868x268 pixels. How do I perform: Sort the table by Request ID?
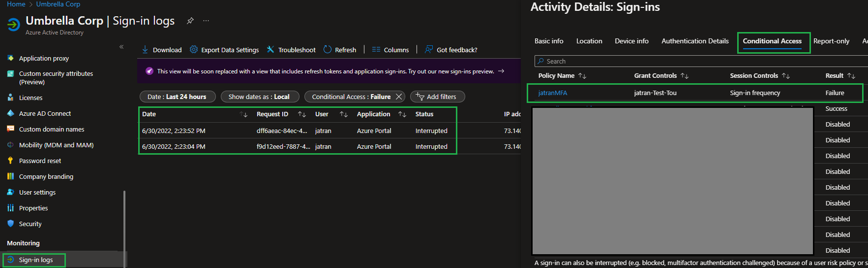302,114
